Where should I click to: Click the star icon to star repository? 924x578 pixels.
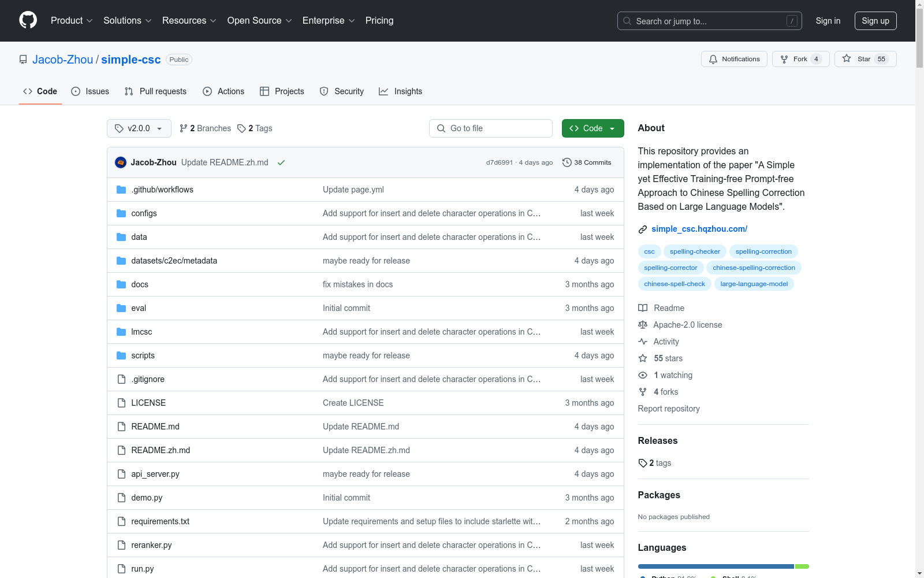click(x=847, y=58)
